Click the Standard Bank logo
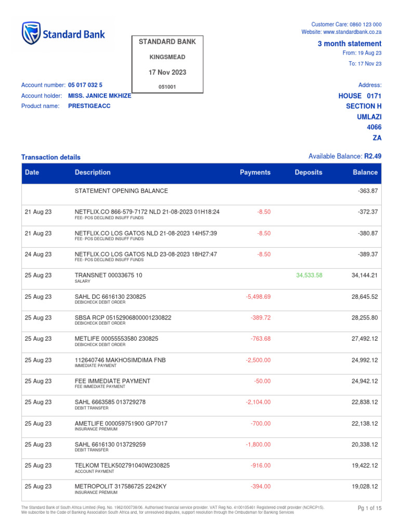 (x=63, y=34)
